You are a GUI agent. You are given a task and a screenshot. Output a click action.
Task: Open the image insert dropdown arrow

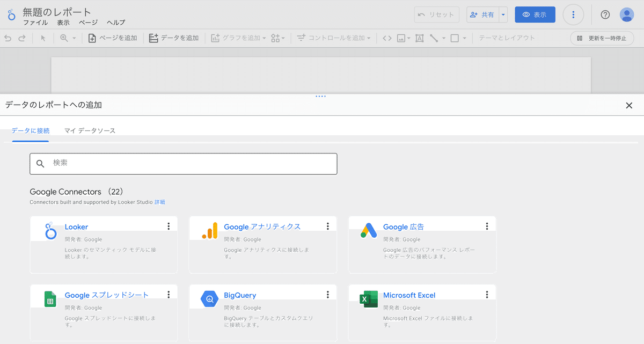click(x=409, y=38)
